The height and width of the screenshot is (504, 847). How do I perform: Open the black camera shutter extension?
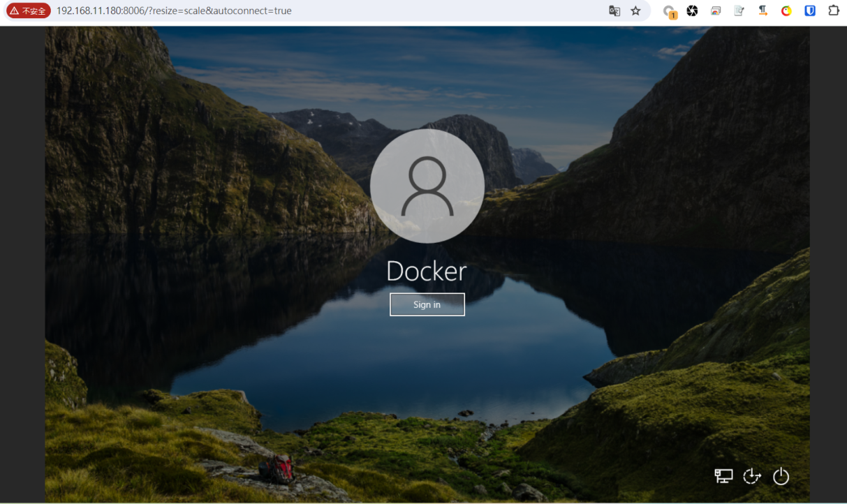point(692,11)
